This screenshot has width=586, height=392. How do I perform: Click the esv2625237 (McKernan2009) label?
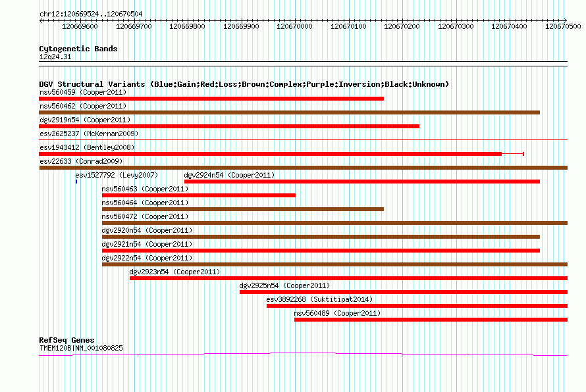pyautogui.click(x=89, y=134)
